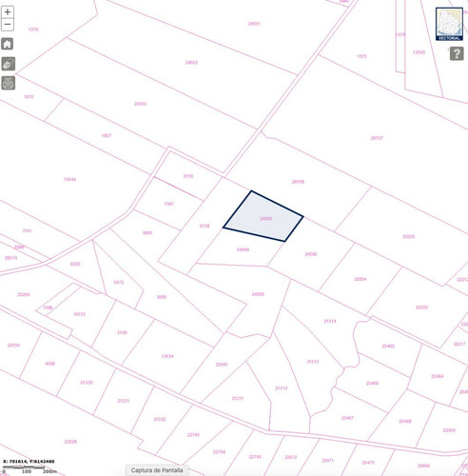Open the help question mark icon
Image resolution: width=468 pixels, height=476 pixels.
point(457,53)
